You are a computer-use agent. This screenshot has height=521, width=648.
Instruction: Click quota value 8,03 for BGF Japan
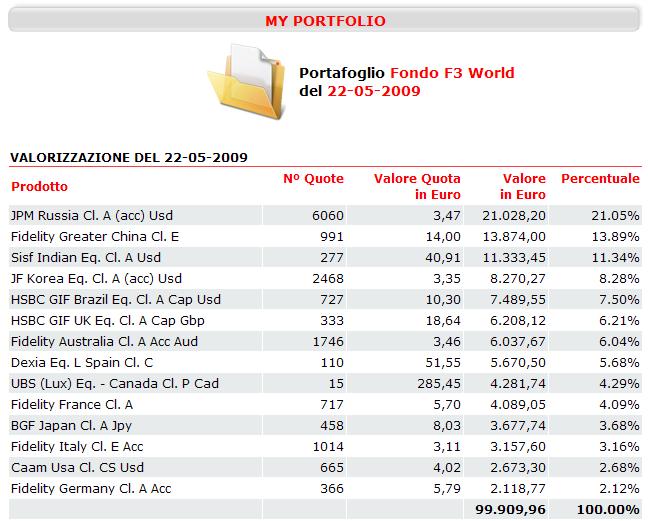(x=447, y=426)
